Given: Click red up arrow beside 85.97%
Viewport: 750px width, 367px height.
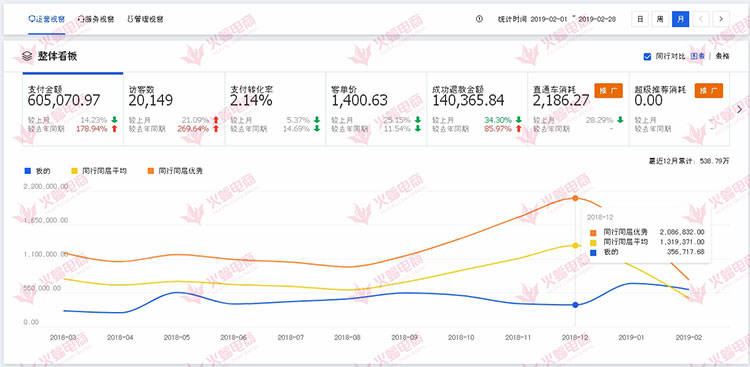Looking at the screenshot, I should (518, 128).
